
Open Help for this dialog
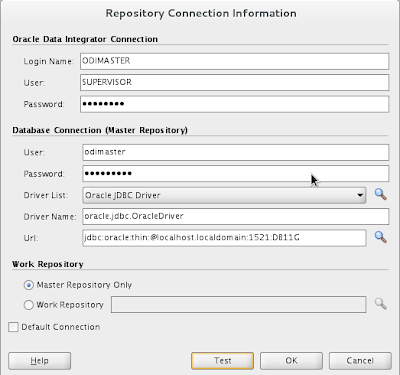[x=39, y=361]
